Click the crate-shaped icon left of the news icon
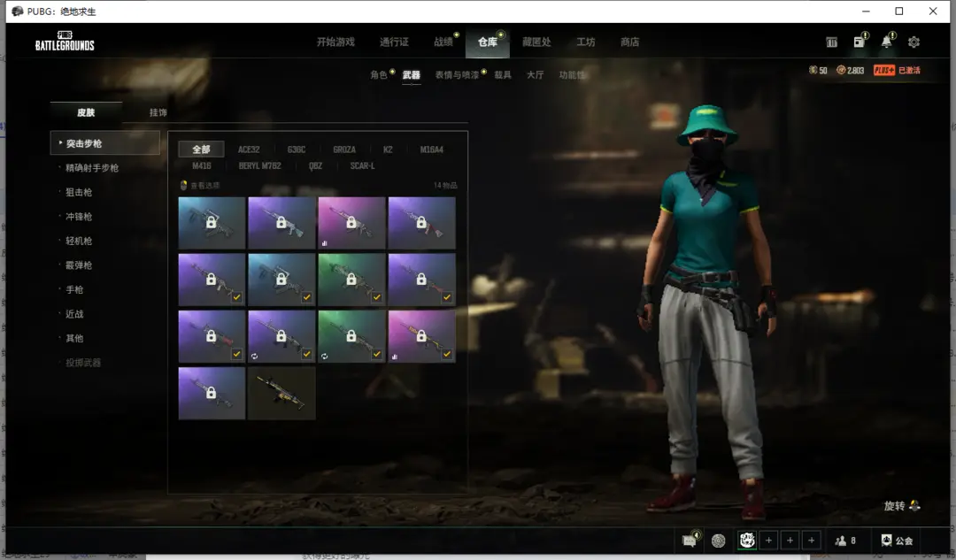956x560 pixels. point(831,42)
